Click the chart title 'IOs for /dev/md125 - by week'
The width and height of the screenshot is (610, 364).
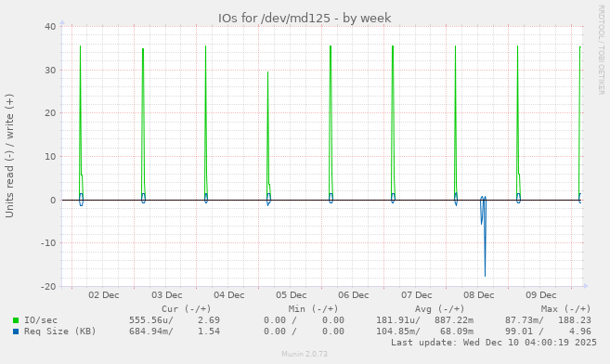tap(305, 19)
